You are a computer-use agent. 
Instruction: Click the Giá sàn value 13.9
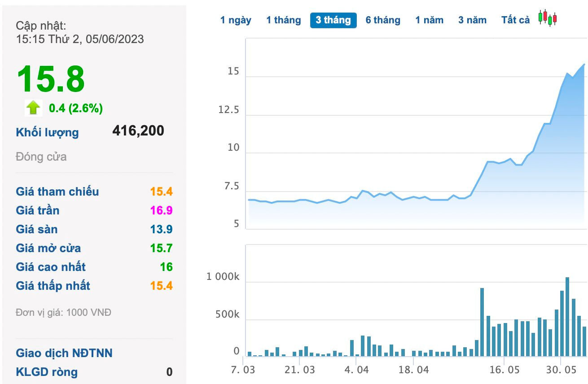(162, 229)
